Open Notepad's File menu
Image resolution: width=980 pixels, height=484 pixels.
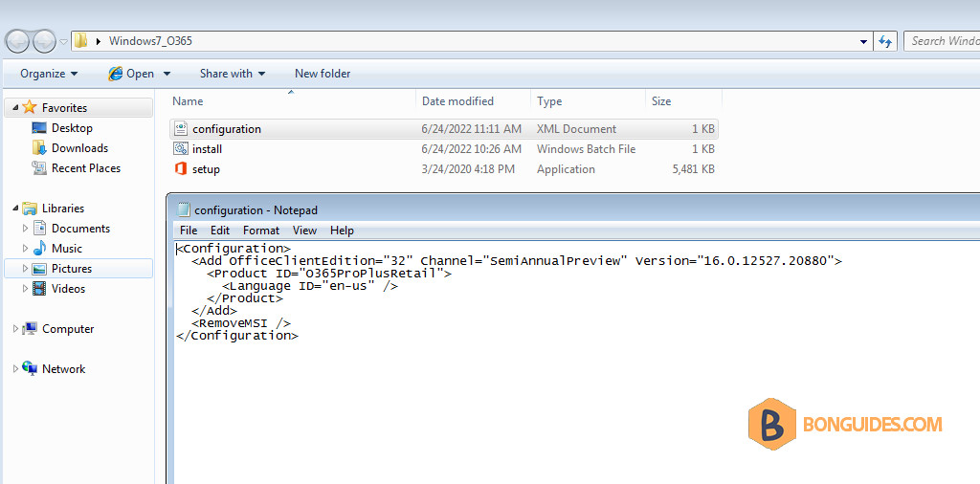coord(189,231)
